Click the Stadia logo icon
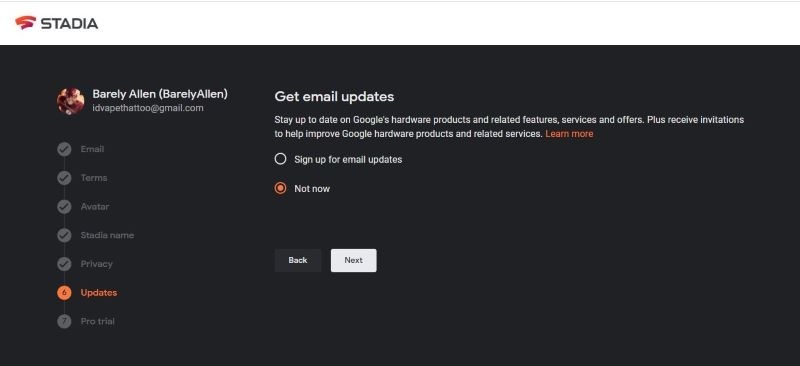Viewport: 800px width, 366px height. (25, 22)
